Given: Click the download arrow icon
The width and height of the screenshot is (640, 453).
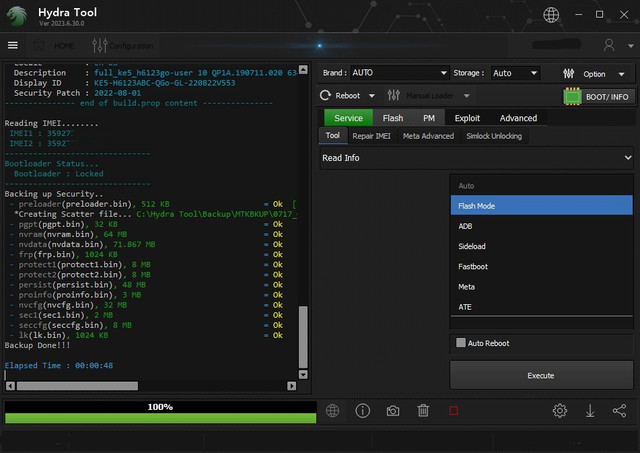Looking at the screenshot, I should [x=590, y=411].
